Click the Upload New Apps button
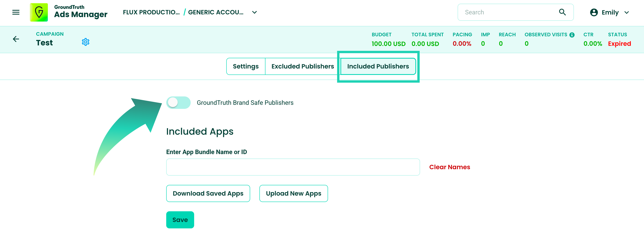The image size is (644, 234). (294, 193)
